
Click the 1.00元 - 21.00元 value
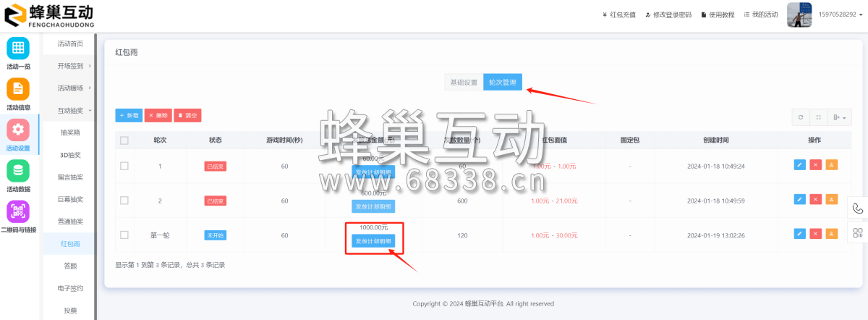tap(554, 201)
